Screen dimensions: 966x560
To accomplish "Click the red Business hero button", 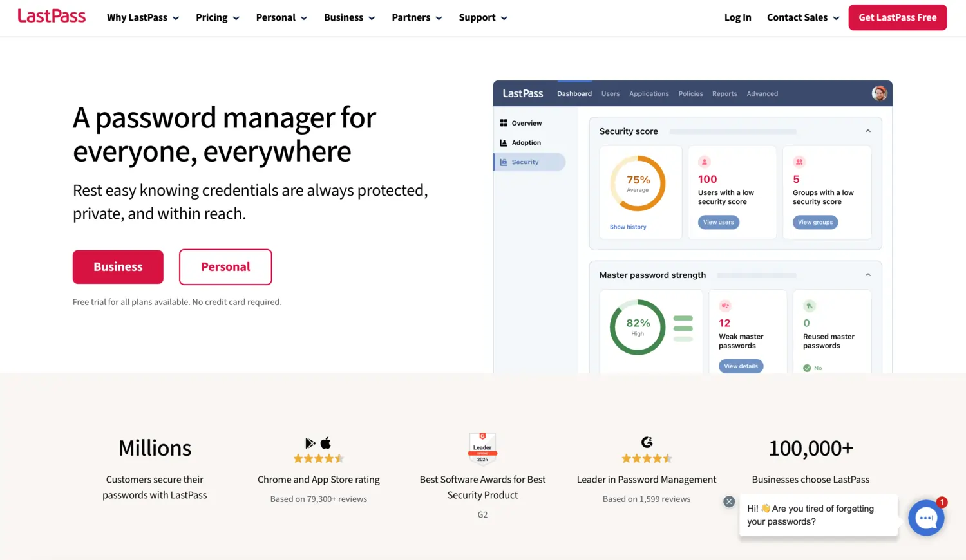I will tap(118, 266).
